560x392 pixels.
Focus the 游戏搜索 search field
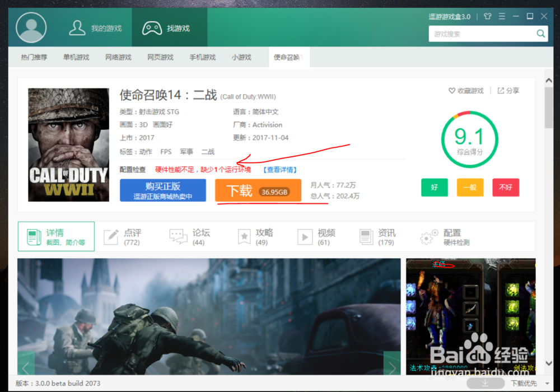point(482,34)
